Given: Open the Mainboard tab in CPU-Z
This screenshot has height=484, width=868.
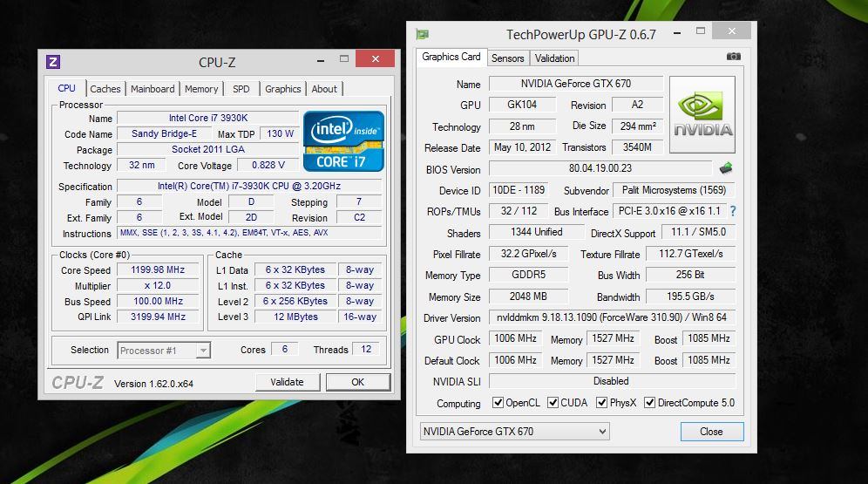Looking at the screenshot, I should [153, 89].
